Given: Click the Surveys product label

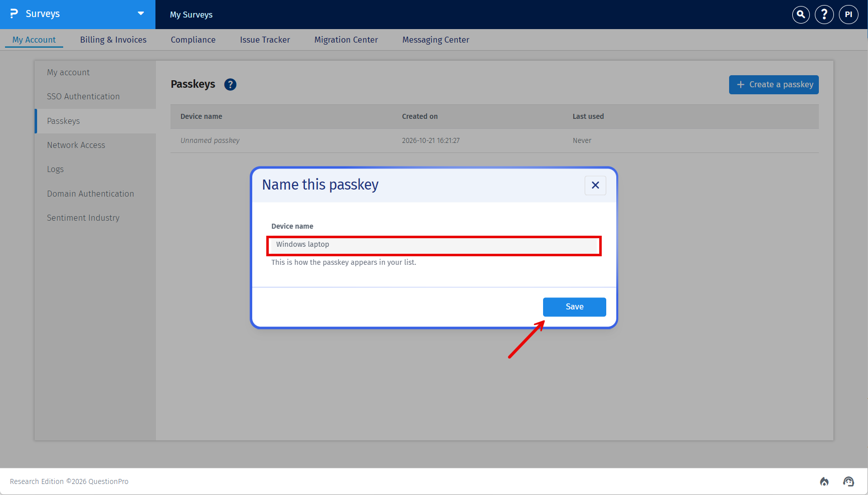Looking at the screenshot, I should 43,14.
